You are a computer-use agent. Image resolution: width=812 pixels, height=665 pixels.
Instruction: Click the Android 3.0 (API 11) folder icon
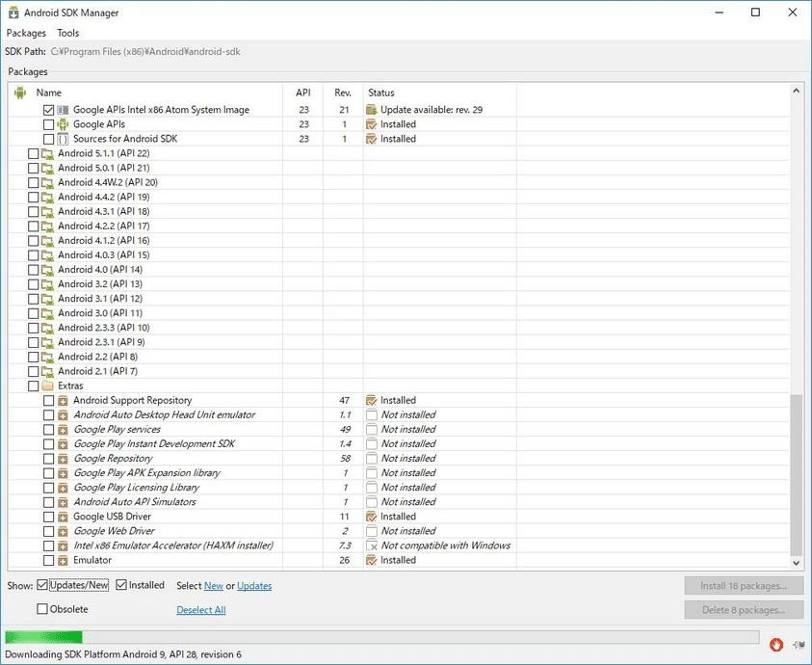(47, 313)
